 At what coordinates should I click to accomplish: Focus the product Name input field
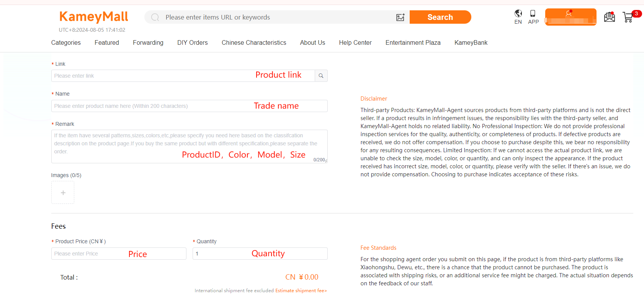click(x=190, y=106)
